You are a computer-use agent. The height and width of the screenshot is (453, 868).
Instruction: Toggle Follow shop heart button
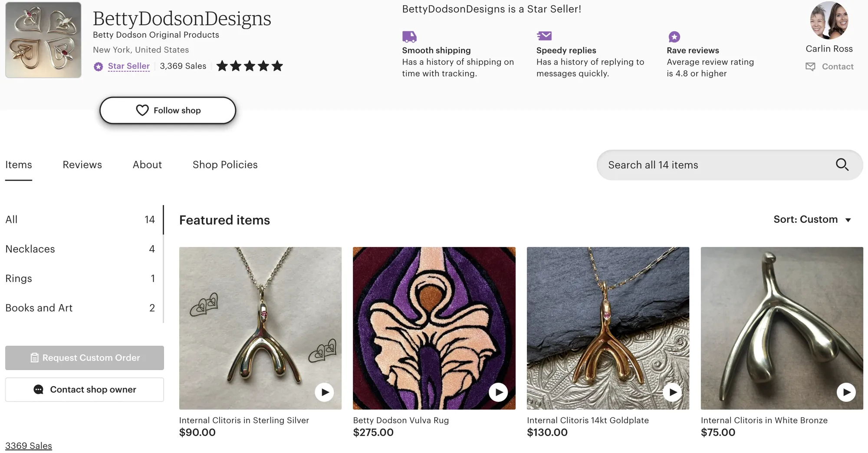[x=168, y=110]
